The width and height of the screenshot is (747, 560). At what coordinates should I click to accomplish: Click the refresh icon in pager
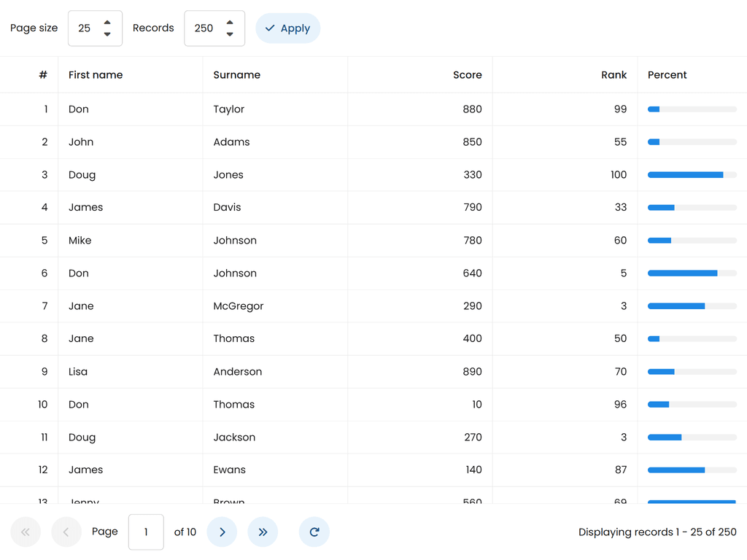coord(314,532)
